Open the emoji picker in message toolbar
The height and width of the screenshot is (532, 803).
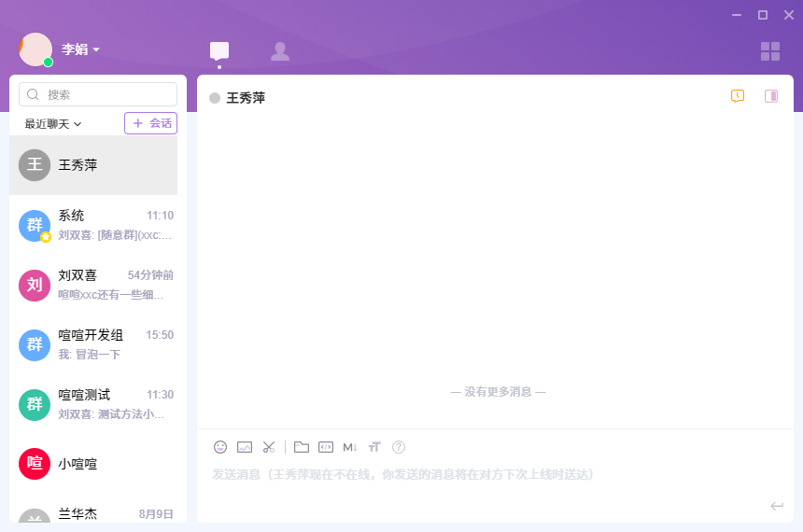click(x=220, y=447)
